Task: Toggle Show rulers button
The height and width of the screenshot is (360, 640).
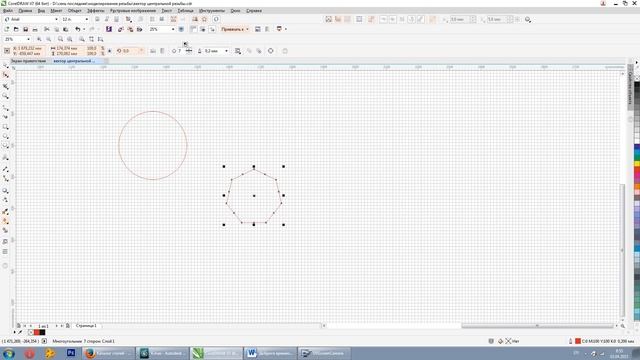Action: (193, 29)
